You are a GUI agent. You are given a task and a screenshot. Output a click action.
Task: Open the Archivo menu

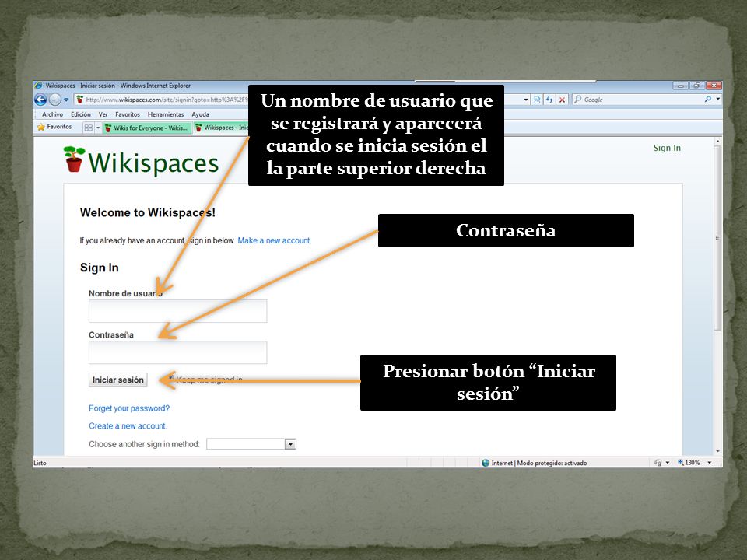[x=52, y=114]
